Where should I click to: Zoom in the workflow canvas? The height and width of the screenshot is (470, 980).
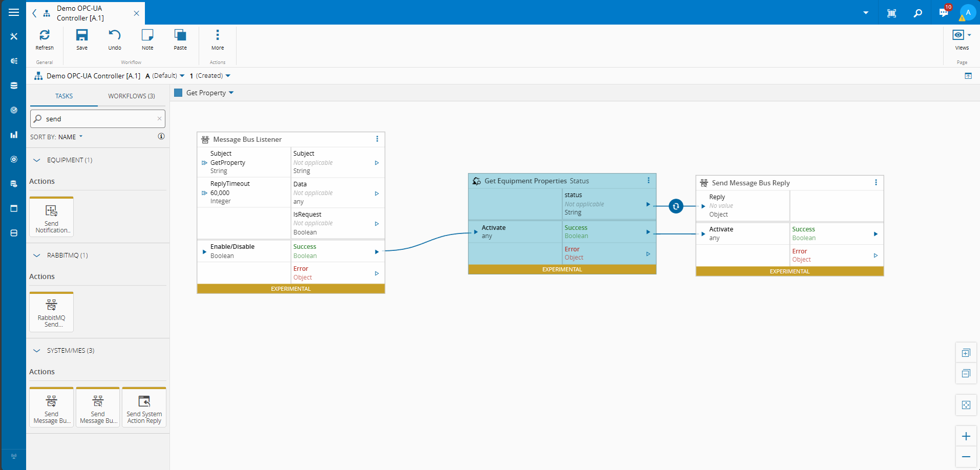[966, 436]
